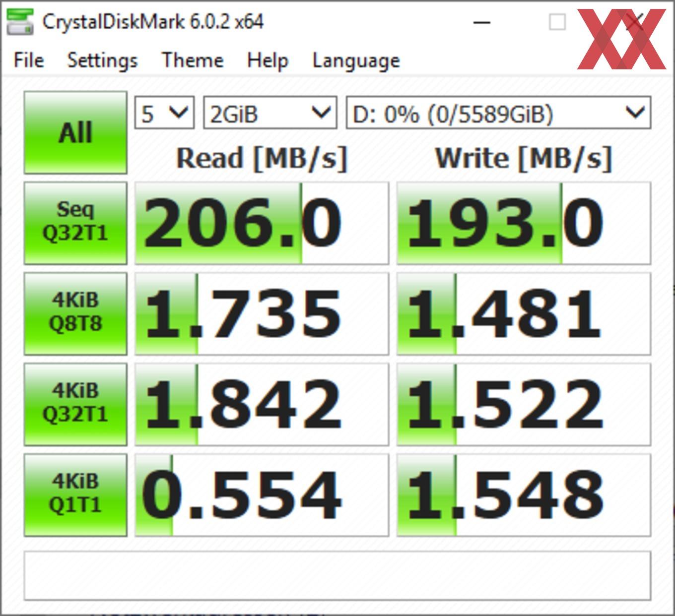Minimize the CrystalDiskMark window
The height and width of the screenshot is (616, 675).
coord(481,22)
